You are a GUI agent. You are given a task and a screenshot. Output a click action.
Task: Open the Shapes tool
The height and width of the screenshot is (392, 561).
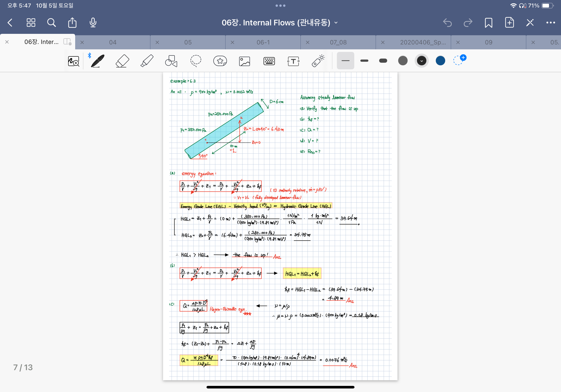[171, 61]
